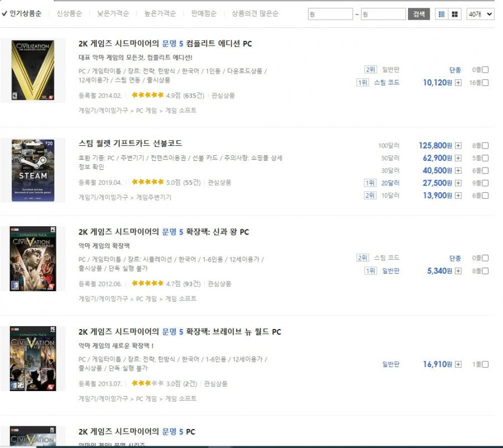Switch to list view icon

pos(442,14)
